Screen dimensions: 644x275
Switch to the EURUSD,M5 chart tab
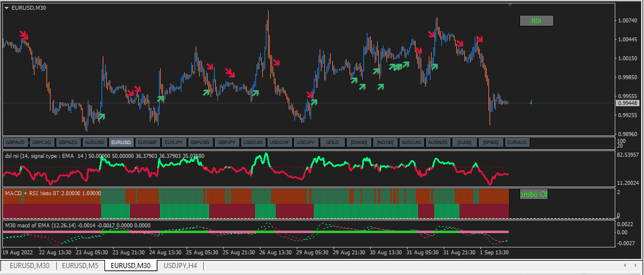(x=81, y=265)
